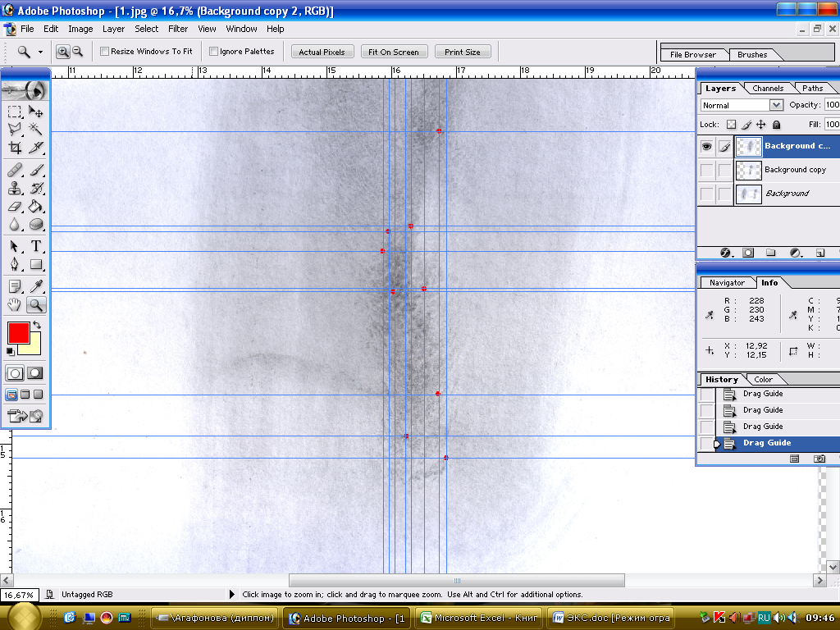Show the Background copy layer
The width and height of the screenshot is (840, 630).
[x=706, y=170]
